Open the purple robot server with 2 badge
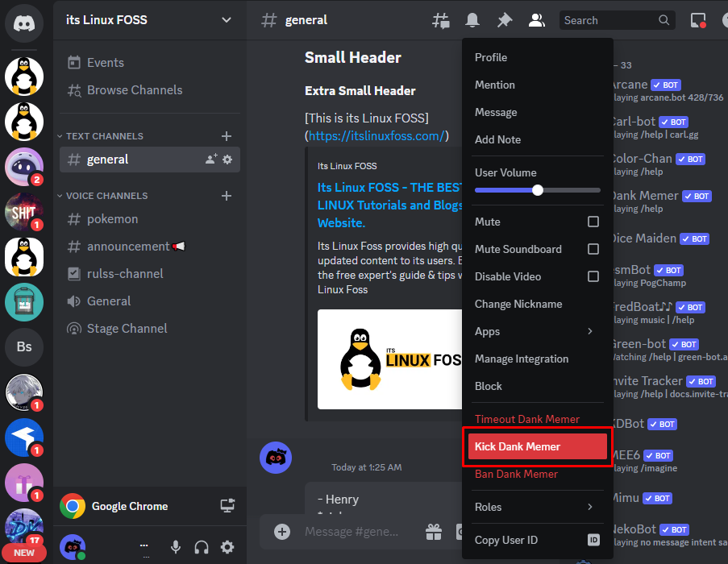 click(x=23, y=167)
